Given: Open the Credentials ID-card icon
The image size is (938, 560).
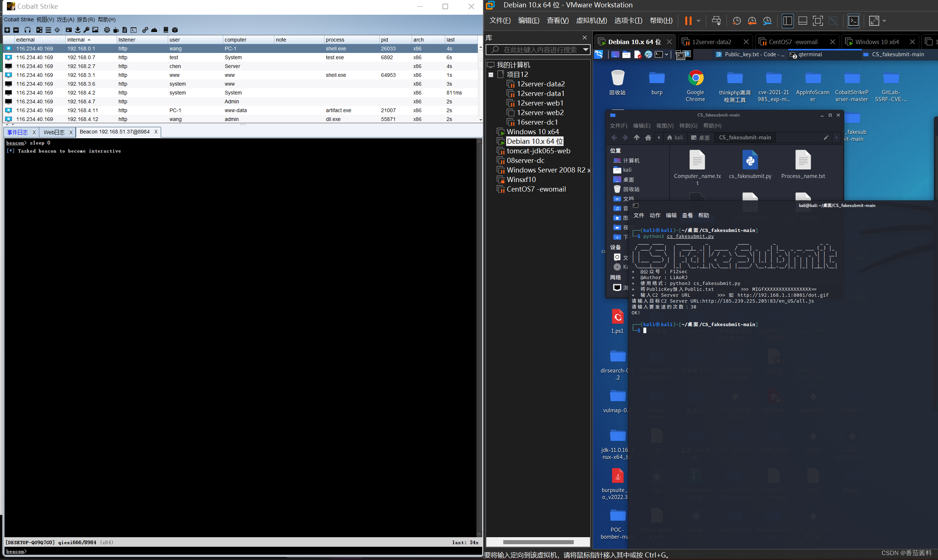Looking at the screenshot, I should tap(69, 30).
